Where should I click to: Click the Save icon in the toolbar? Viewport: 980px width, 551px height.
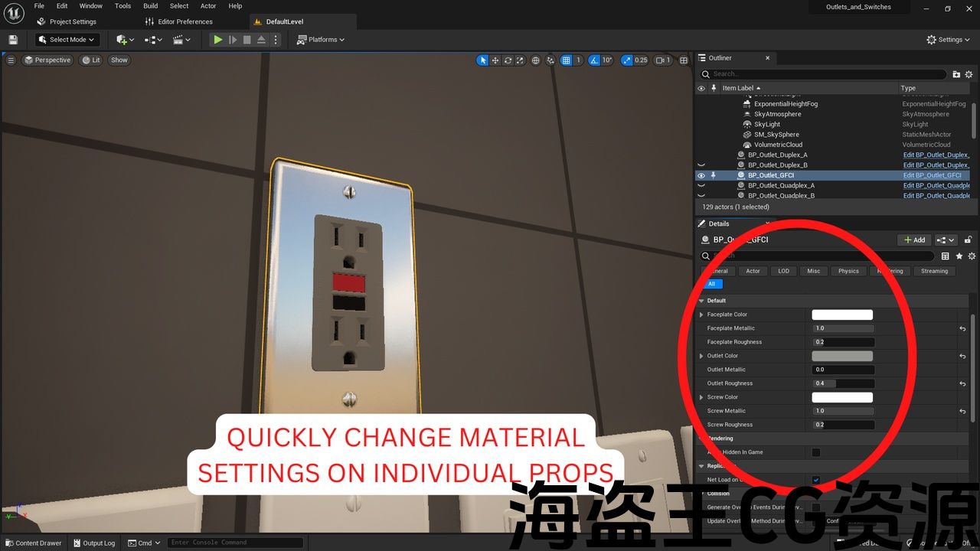point(13,40)
